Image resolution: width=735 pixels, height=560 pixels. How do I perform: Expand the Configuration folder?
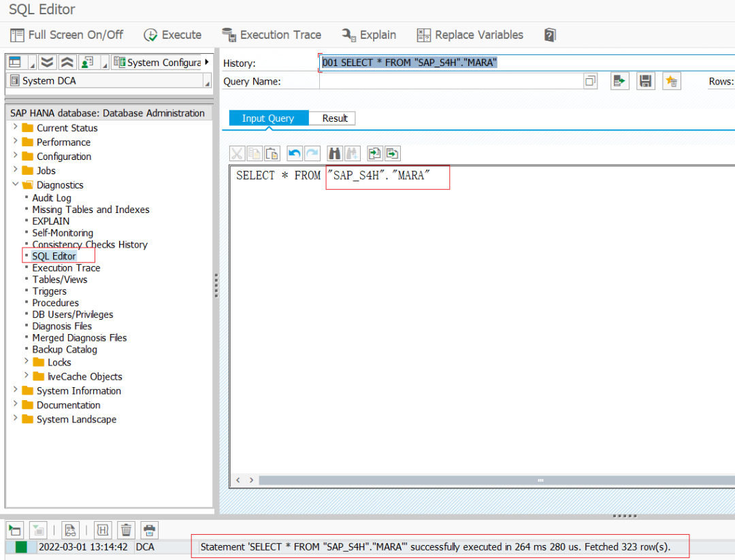16,155
